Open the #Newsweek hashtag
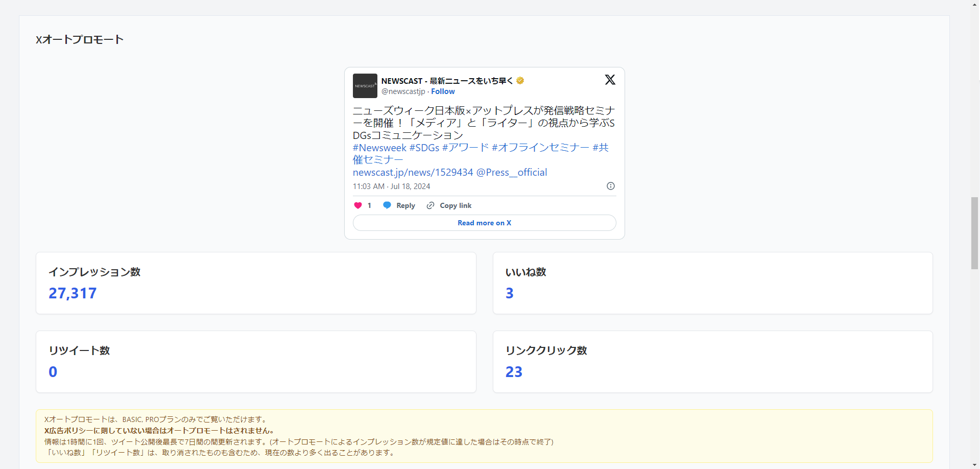Screen dimensions: 980x469 click(379, 147)
